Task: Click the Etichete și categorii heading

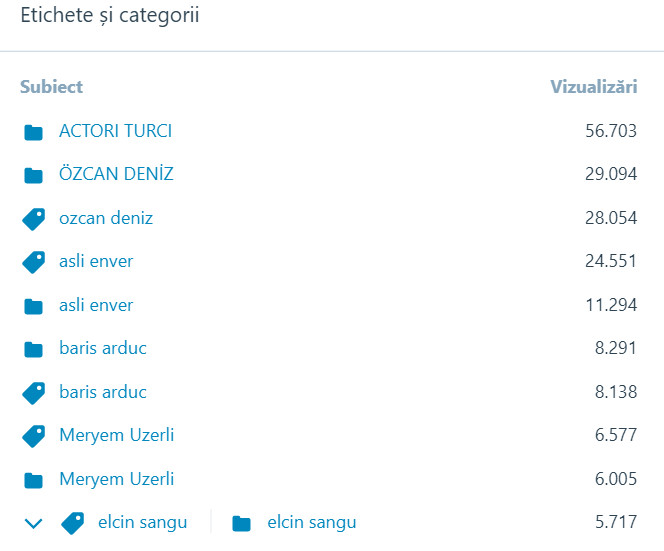Action: pos(109,18)
